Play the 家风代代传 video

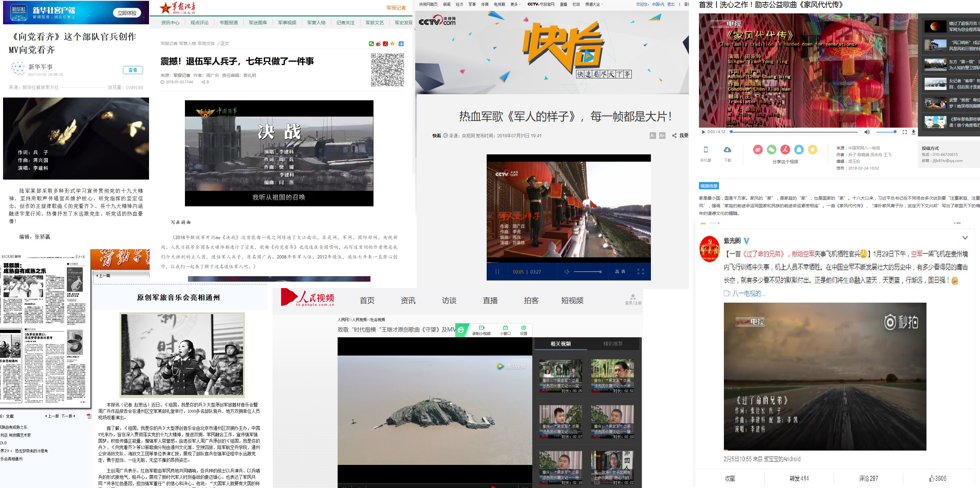tap(703, 132)
